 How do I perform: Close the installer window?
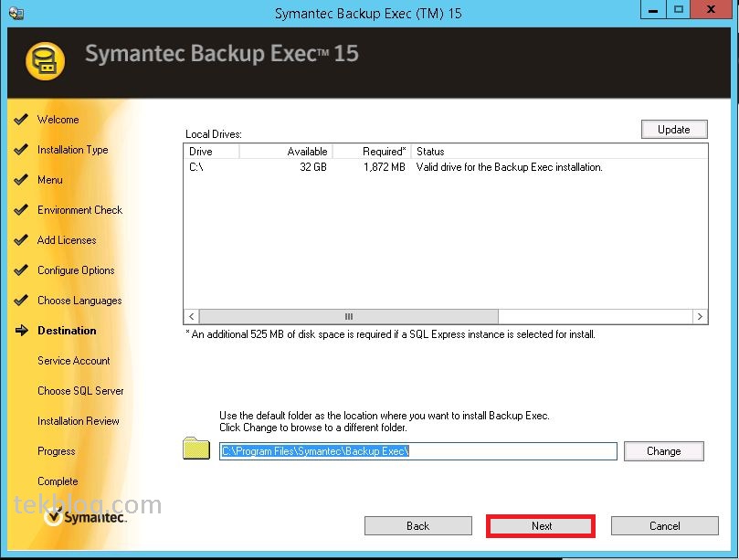click(712, 9)
